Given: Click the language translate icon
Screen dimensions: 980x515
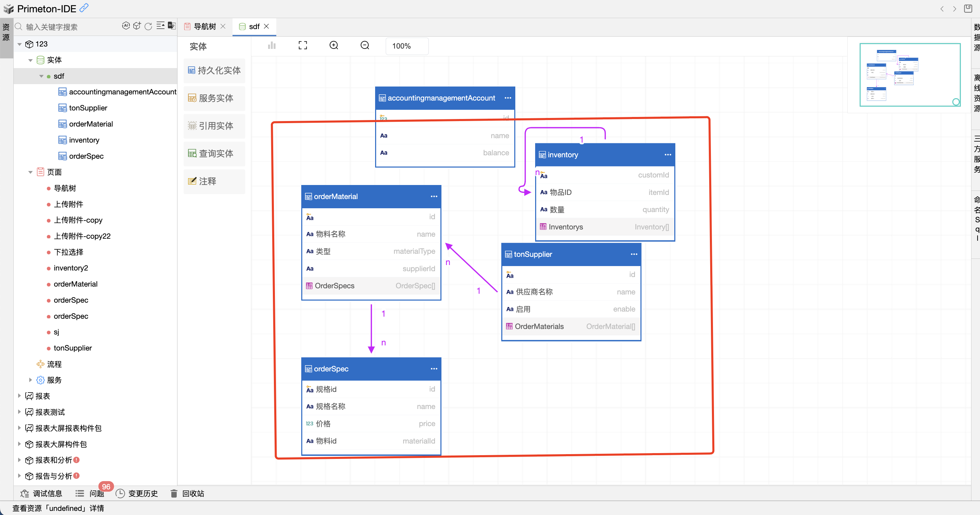Looking at the screenshot, I should 172,26.
